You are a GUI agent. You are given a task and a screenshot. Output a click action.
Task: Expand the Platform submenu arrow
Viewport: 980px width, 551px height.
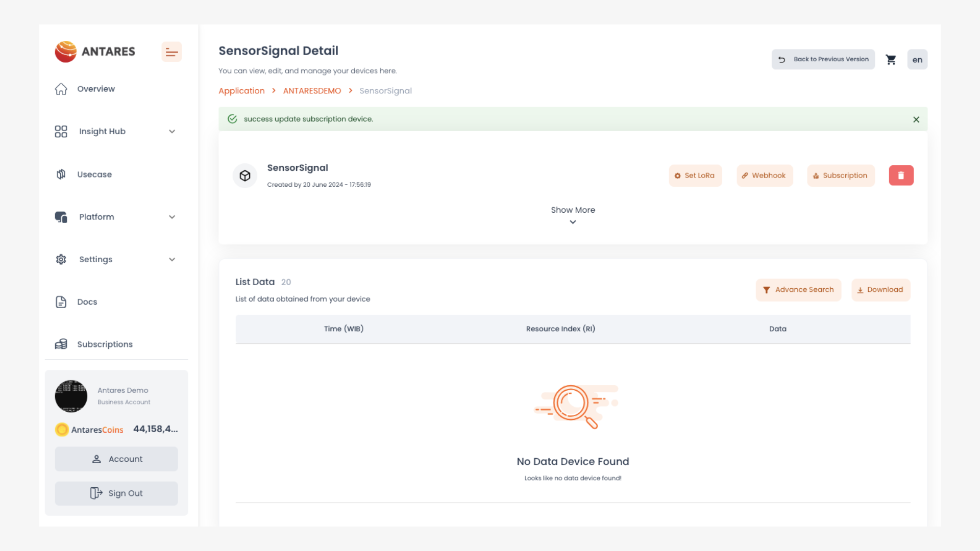tap(172, 217)
